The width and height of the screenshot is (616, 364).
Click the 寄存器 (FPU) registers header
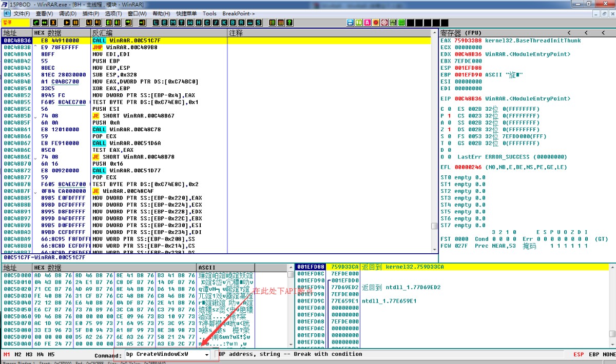coord(461,33)
